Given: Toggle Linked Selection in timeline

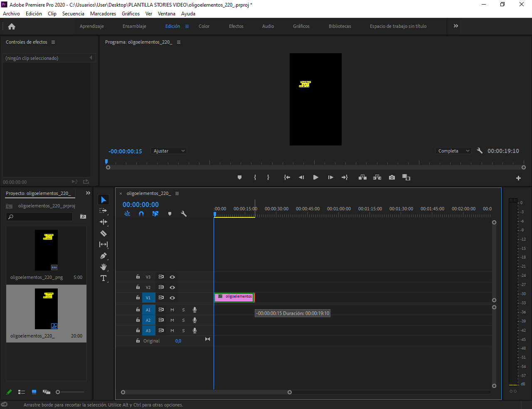Looking at the screenshot, I should click(155, 214).
